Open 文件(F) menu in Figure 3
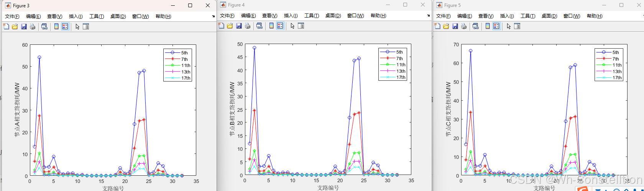 coord(12,16)
